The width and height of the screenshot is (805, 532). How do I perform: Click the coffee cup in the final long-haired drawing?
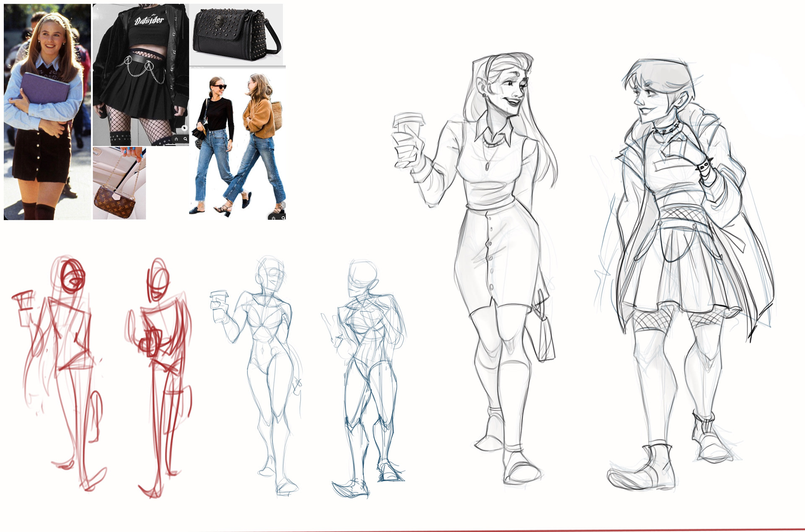tap(409, 124)
